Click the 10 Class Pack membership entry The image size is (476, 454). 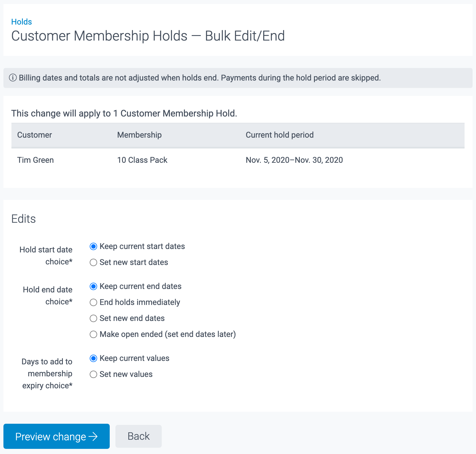(x=142, y=160)
